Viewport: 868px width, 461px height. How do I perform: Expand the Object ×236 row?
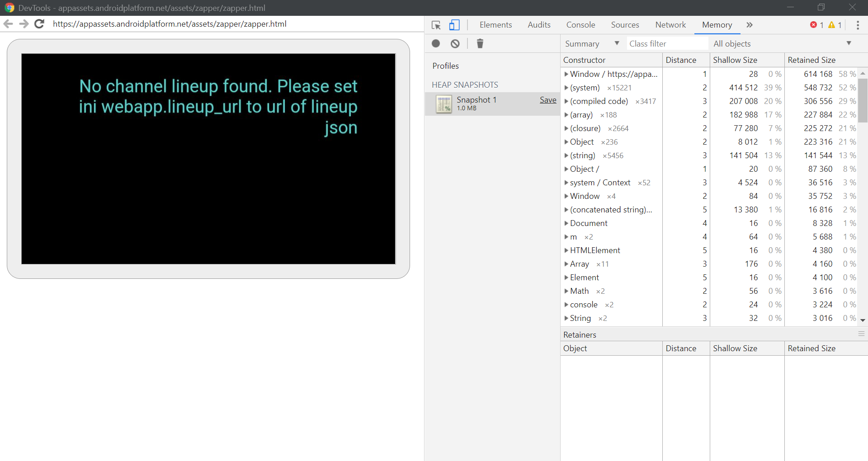[566, 142]
